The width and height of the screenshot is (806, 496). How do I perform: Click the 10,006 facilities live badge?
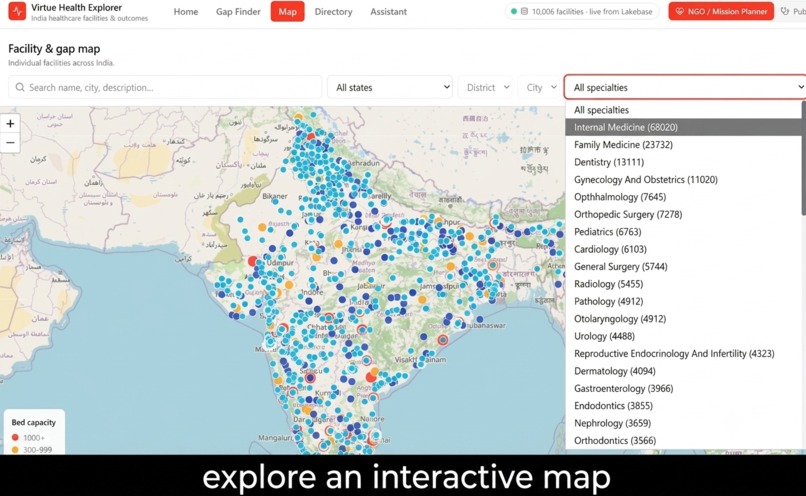tap(582, 11)
